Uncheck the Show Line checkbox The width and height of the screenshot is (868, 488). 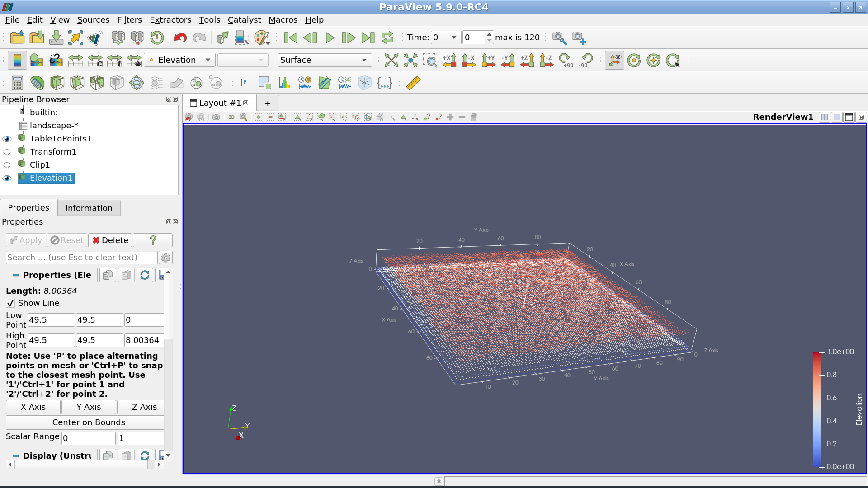10,303
